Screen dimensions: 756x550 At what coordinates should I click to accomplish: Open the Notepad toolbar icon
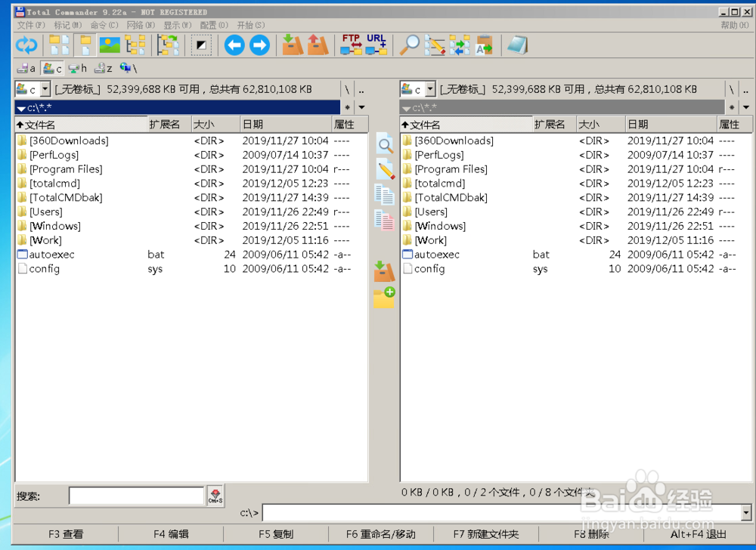click(x=518, y=45)
